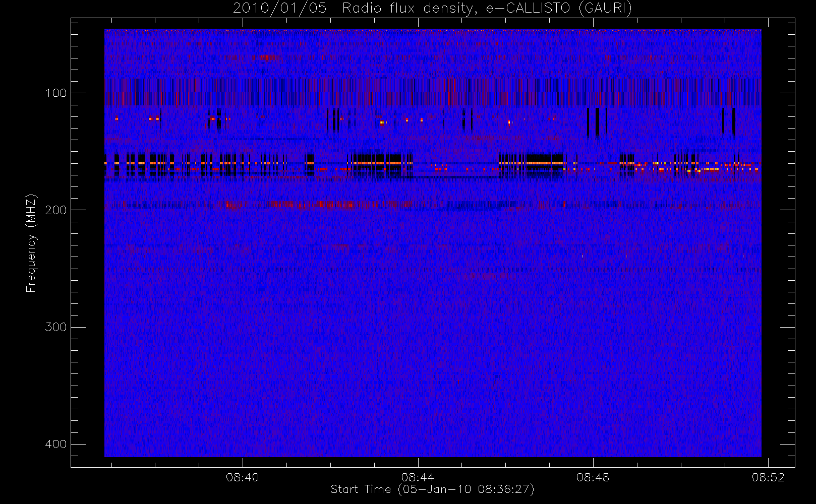The width and height of the screenshot is (816, 504).
Task: Click the '08:40' time axis label
Action: coord(243,477)
